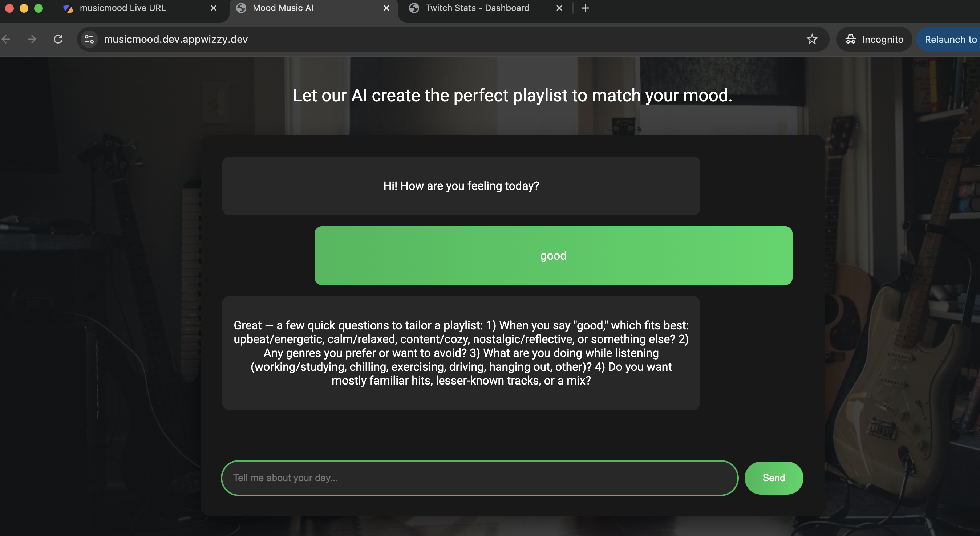980x536 pixels.
Task: Click the green 'good' message bubble
Action: click(553, 256)
